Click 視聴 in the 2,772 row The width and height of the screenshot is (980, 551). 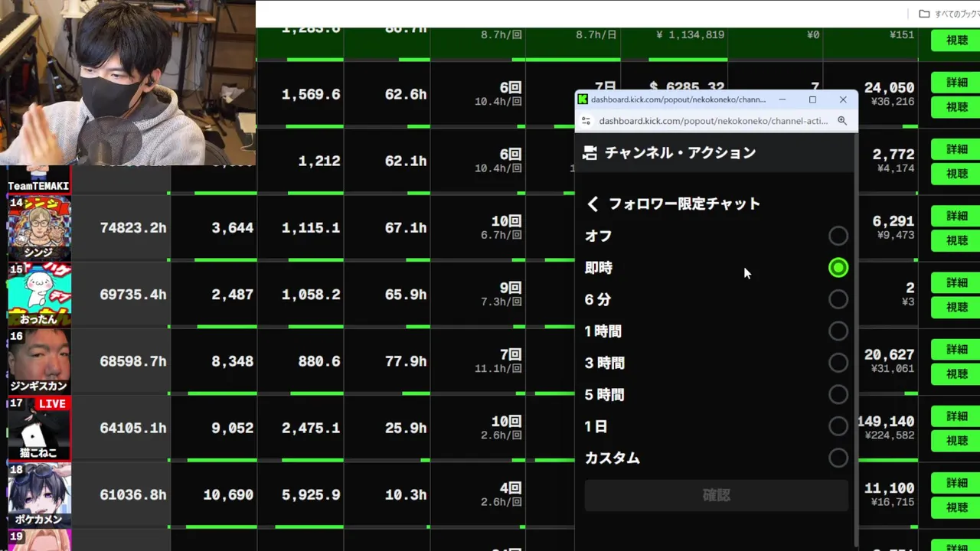click(957, 174)
